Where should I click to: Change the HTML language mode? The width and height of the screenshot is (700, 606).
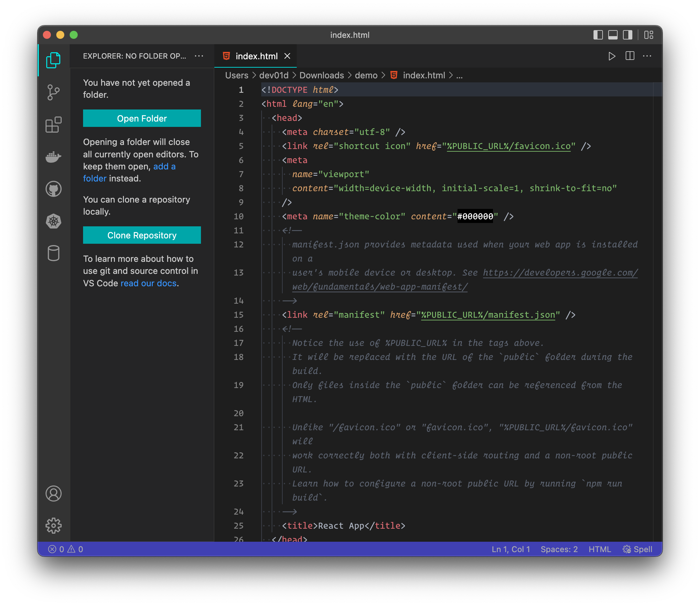click(600, 549)
